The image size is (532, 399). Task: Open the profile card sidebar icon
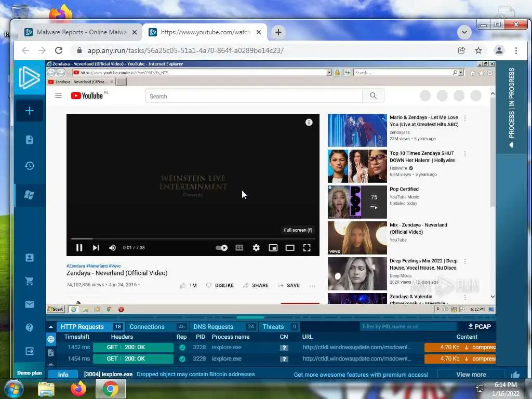tap(30, 258)
